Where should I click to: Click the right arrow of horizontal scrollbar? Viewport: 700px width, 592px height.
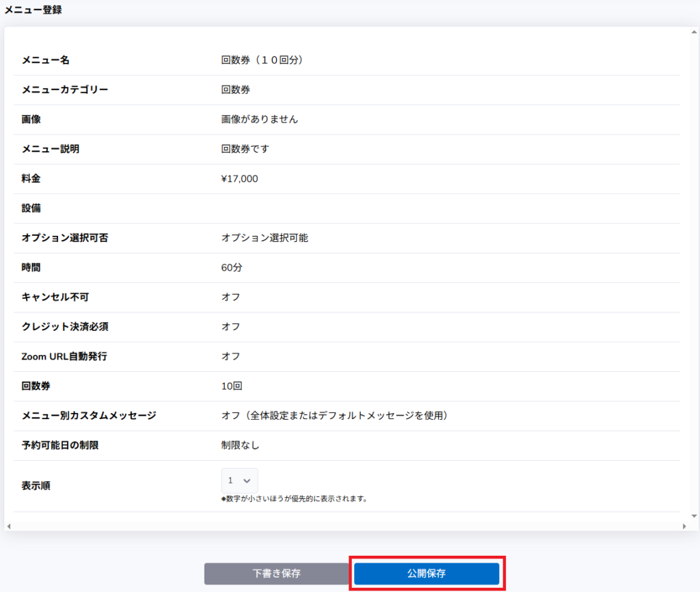[x=684, y=526]
